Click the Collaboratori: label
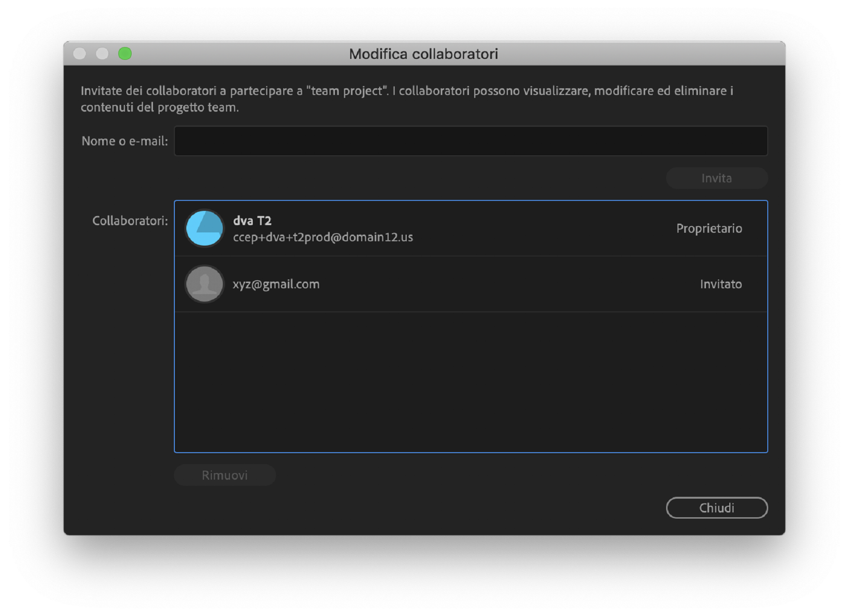The width and height of the screenshot is (849, 616). (x=130, y=221)
